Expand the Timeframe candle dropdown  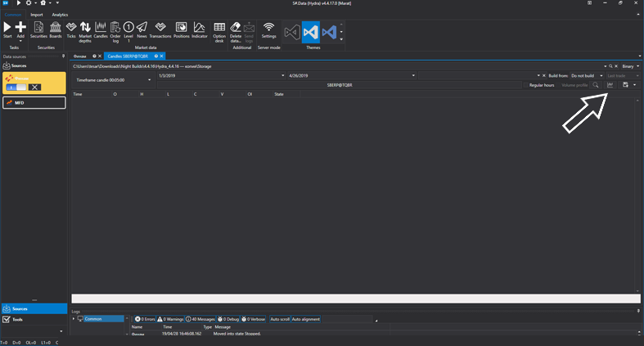pyautogui.click(x=150, y=80)
